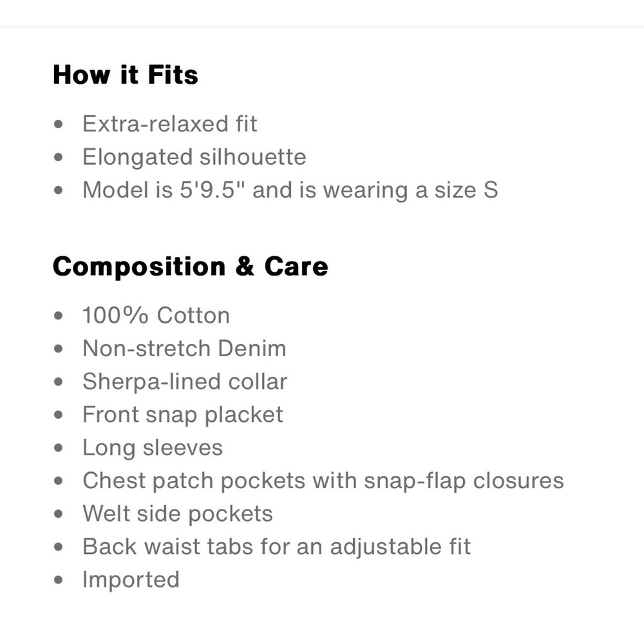Click the "Non-stretch Denim" text
The height and width of the screenshot is (644, 644).
click(x=184, y=348)
